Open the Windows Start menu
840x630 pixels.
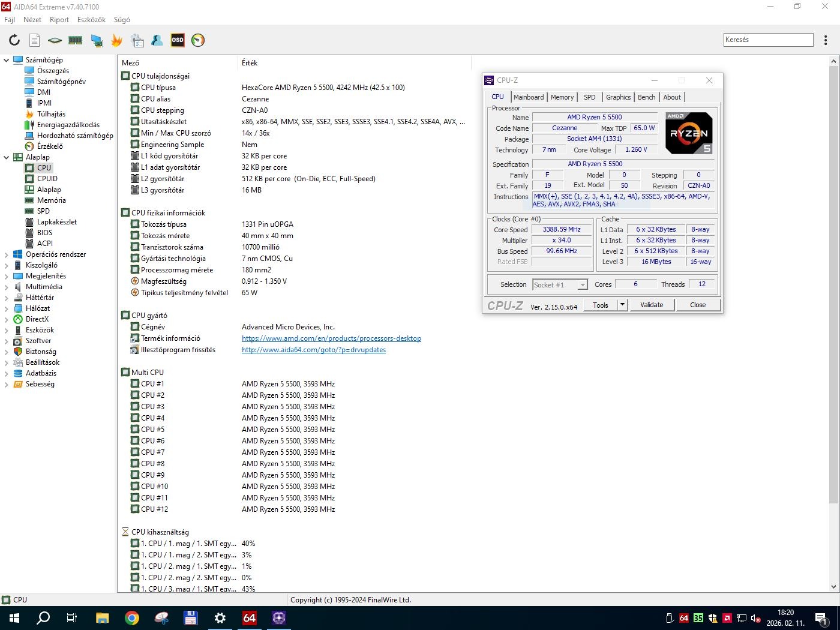(x=14, y=618)
